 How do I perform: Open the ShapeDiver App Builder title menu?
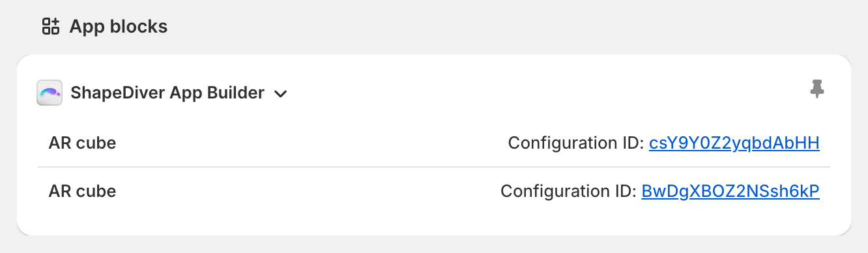coord(167,93)
